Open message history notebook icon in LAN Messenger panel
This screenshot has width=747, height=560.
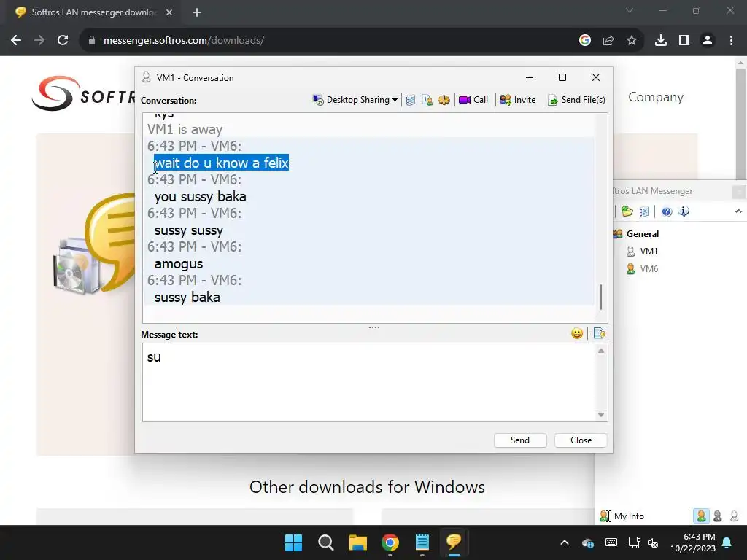(x=643, y=211)
